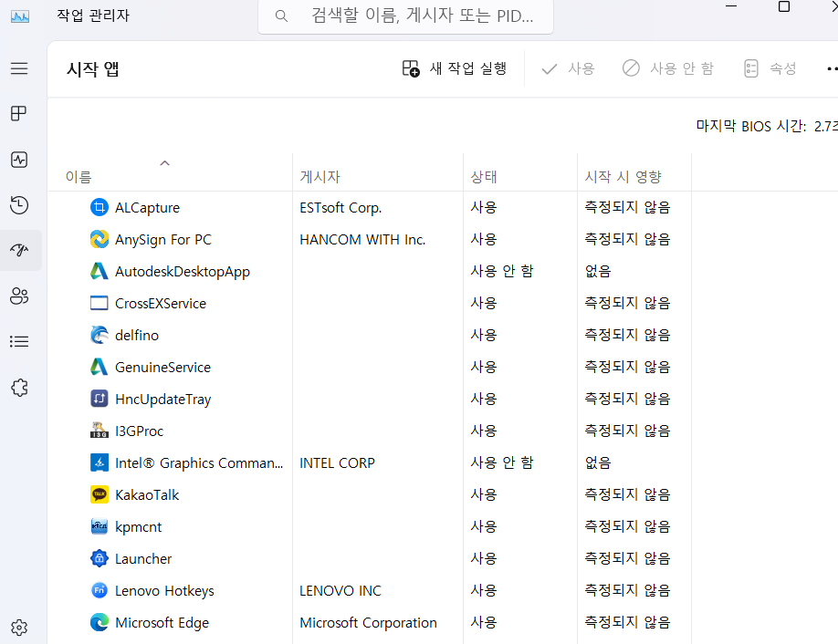Click the KakaoTalk icon

coord(100,494)
